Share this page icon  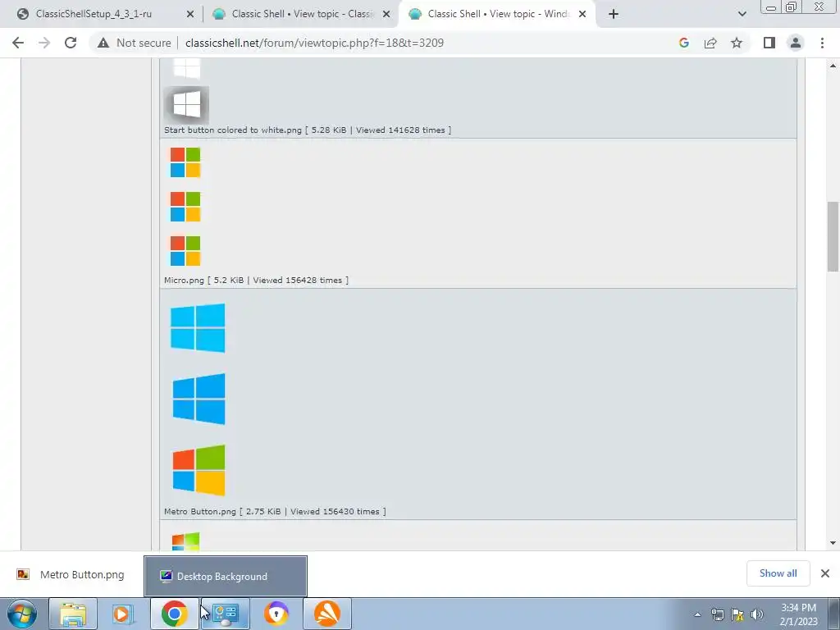pyautogui.click(x=710, y=43)
